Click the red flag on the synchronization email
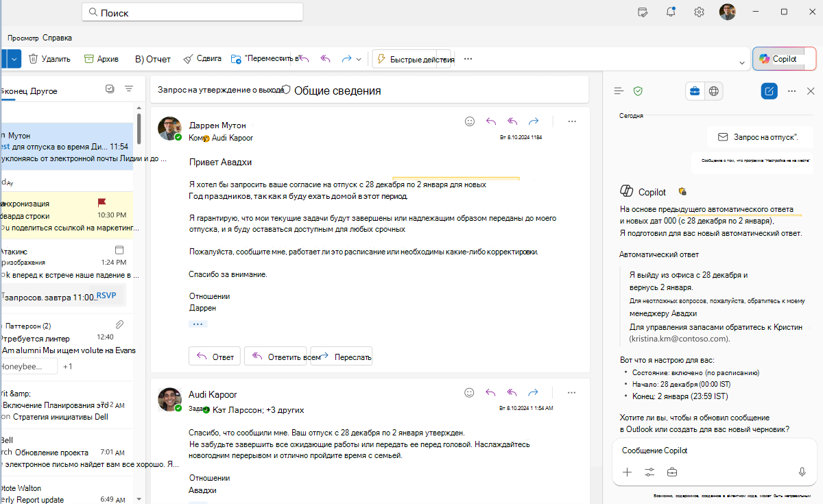The height and width of the screenshot is (504, 823). (102, 202)
